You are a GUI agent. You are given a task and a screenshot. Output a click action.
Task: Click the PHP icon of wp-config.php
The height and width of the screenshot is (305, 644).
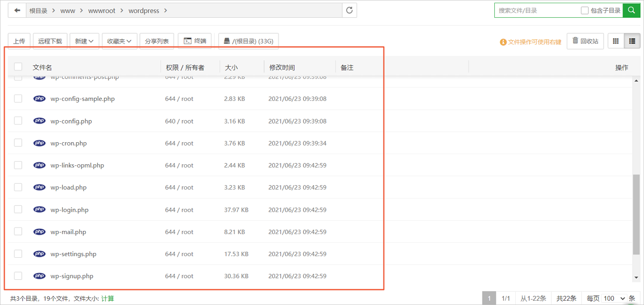(39, 121)
